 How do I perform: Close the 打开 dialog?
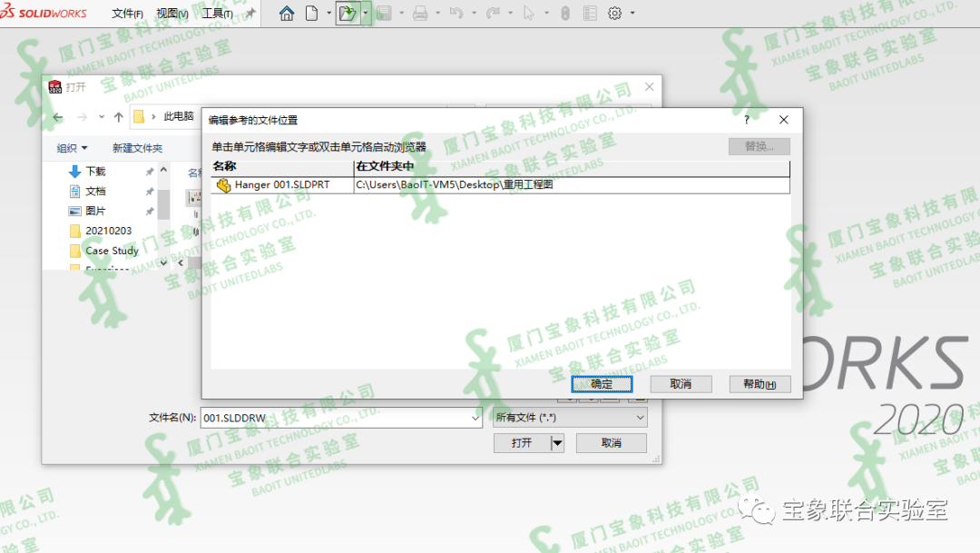[x=650, y=87]
